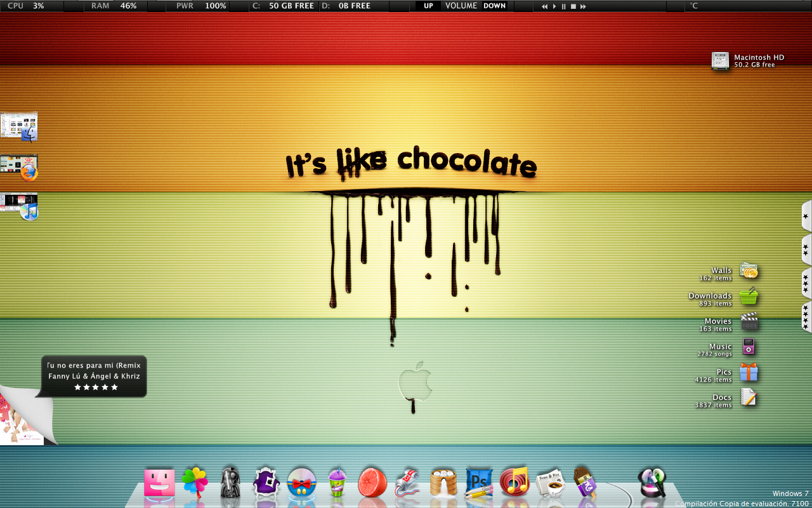Click the one-star tab on right edge

click(806, 217)
